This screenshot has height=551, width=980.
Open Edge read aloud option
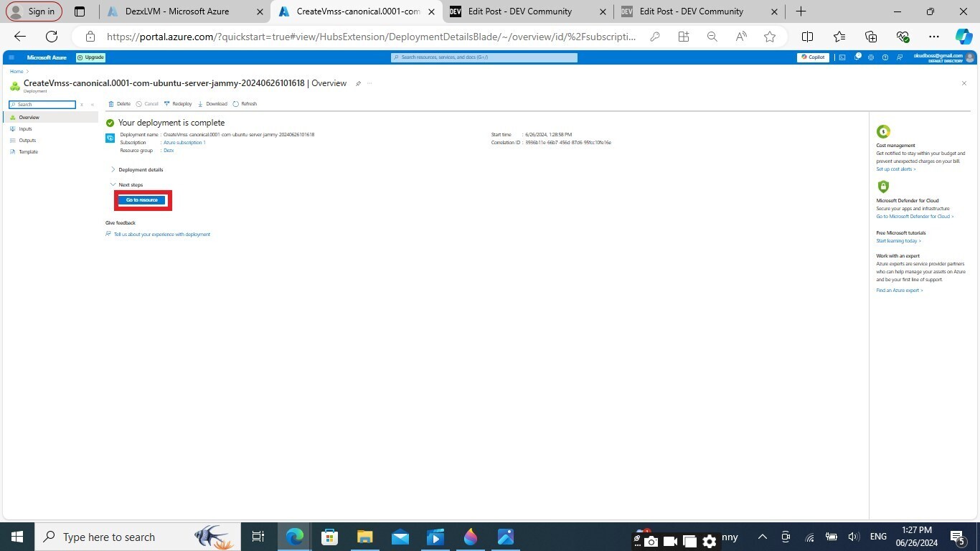coord(741,37)
